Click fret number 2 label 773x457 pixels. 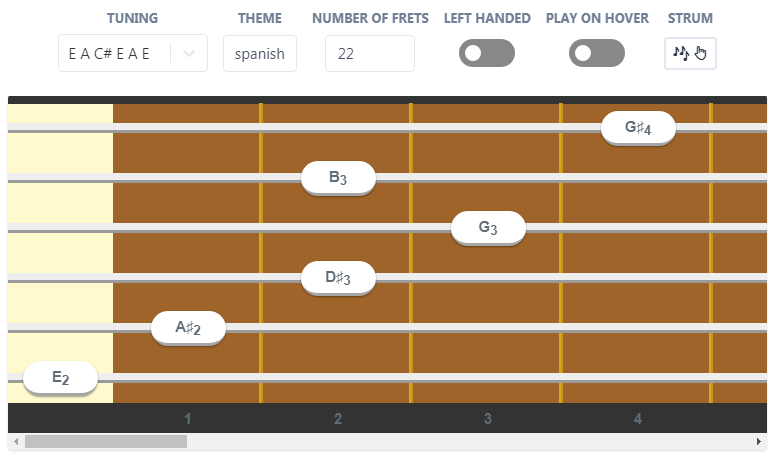click(x=338, y=418)
